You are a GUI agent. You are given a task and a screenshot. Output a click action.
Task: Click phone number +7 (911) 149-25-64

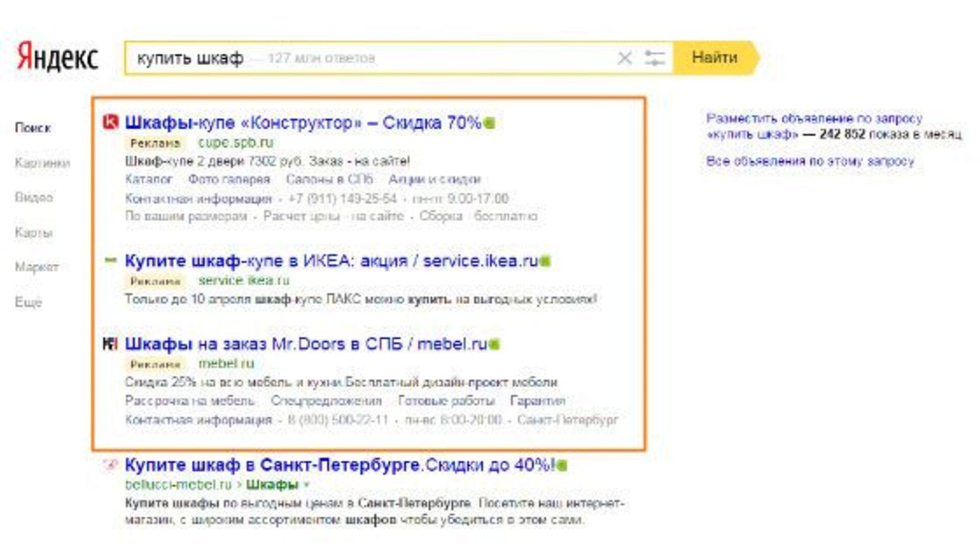point(342,198)
